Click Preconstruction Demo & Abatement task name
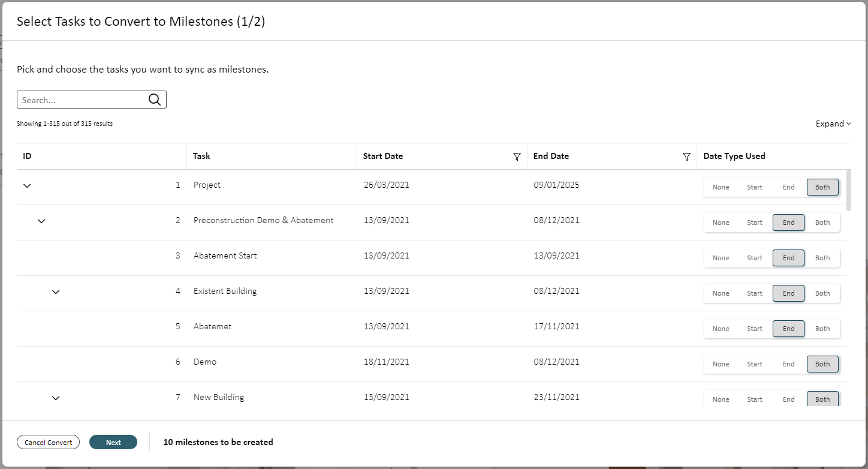Image resolution: width=868 pixels, height=469 pixels. pos(263,220)
